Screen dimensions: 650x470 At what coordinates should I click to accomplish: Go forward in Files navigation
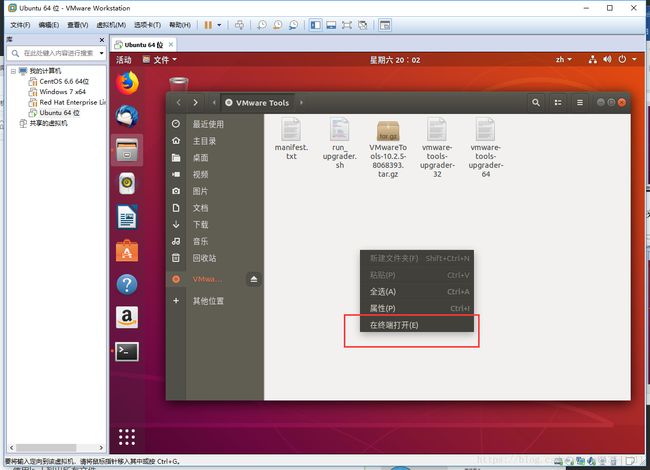pos(195,102)
